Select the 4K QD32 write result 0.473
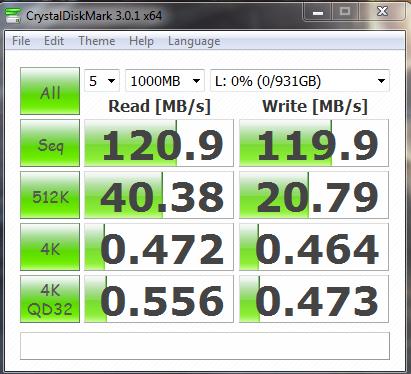411x374 pixels. coord(314,299)
